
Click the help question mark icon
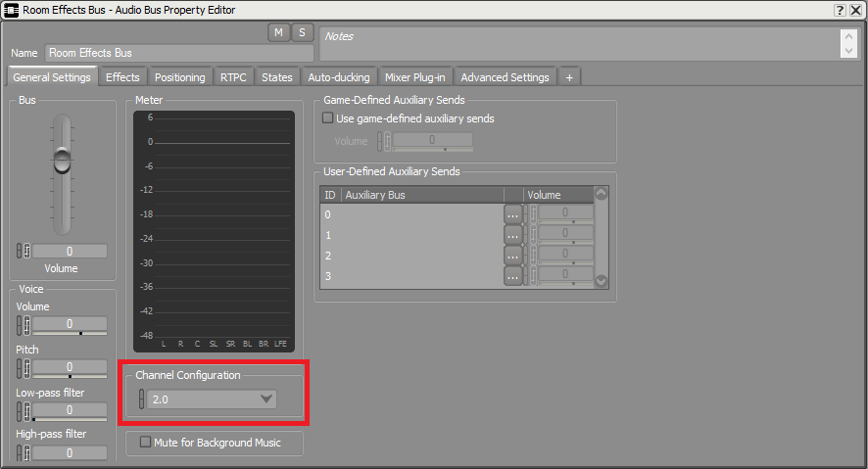pyautogui.click(x=840, y=9)
